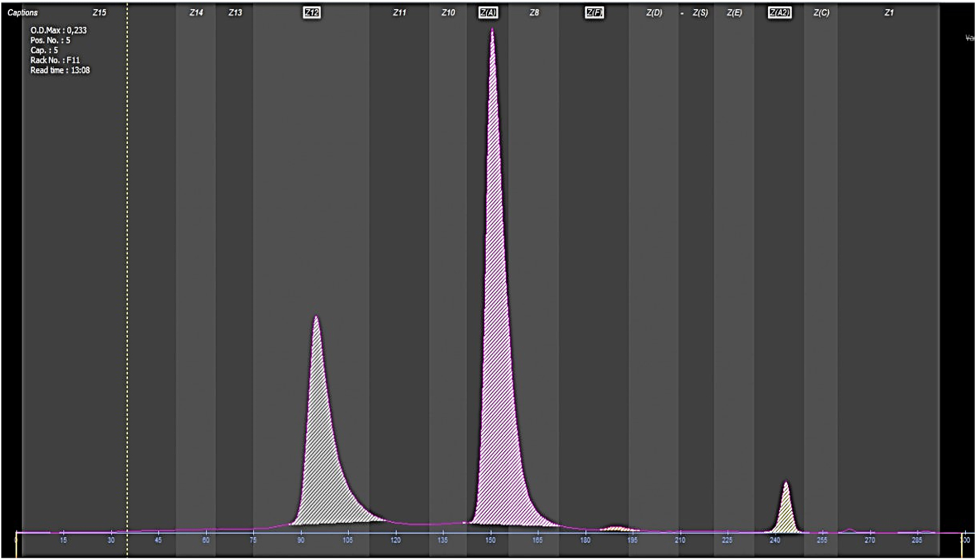Click the Z(E) zone header
976x560 pixels.
[734, 13]
